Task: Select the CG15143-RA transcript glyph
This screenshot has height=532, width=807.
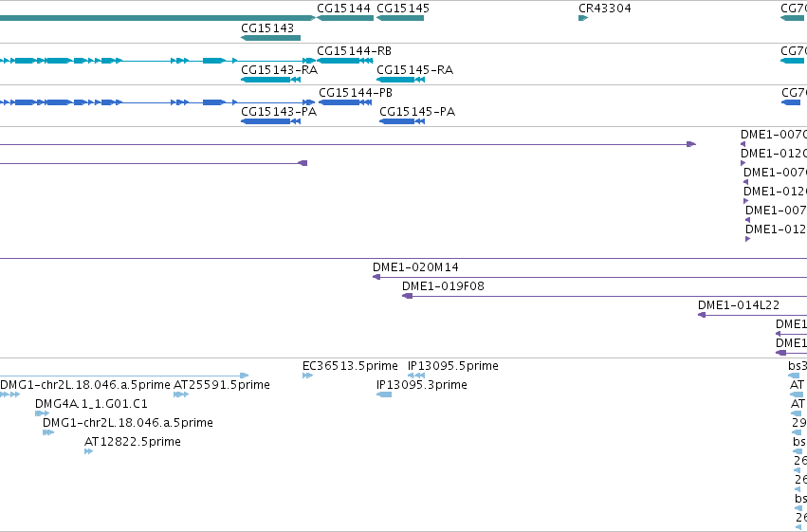Action: pyautogui.click(x=270, y=80)
